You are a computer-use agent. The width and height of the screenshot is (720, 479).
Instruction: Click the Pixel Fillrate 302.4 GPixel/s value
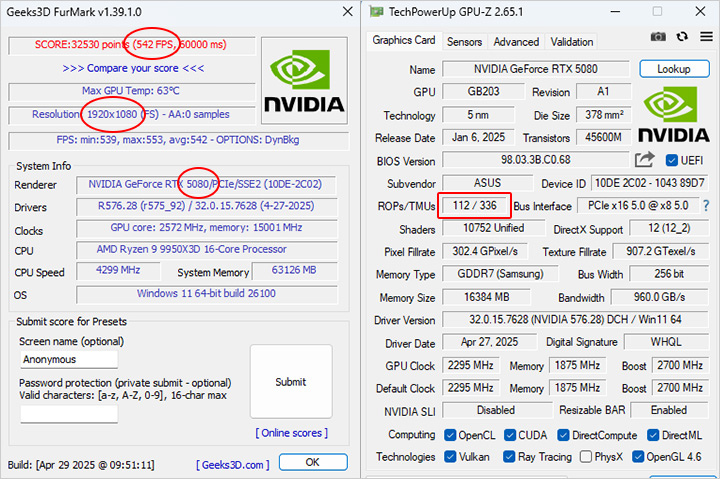485,251
